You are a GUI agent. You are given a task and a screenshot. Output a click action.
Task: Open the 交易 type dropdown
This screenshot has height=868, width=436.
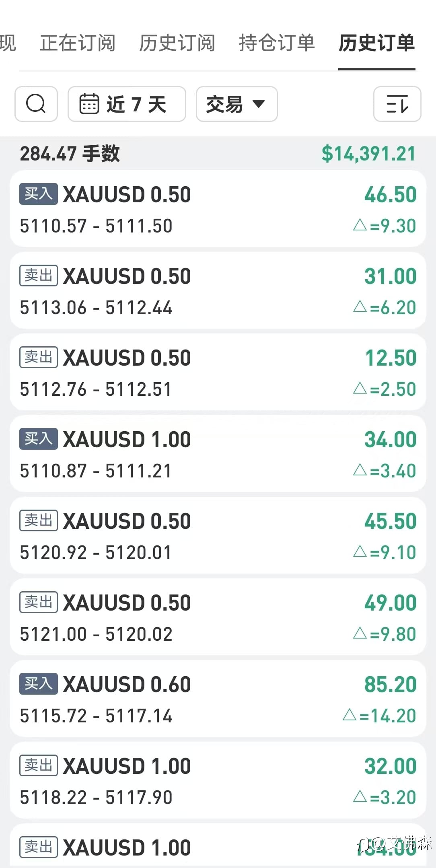click(237, 104)
